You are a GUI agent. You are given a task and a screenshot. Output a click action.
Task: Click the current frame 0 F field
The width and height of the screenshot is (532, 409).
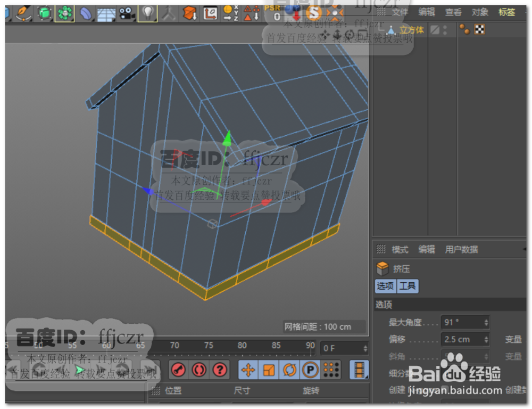point(341,348)
